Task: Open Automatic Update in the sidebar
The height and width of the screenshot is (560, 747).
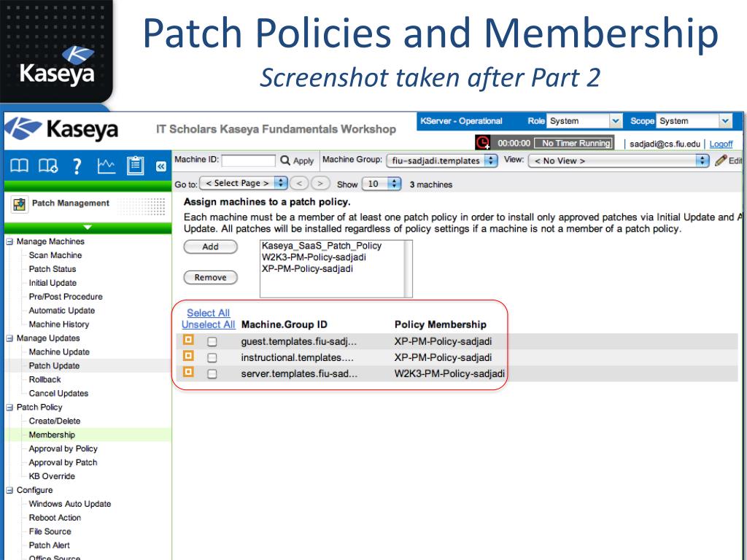Action: coord(62,311)
